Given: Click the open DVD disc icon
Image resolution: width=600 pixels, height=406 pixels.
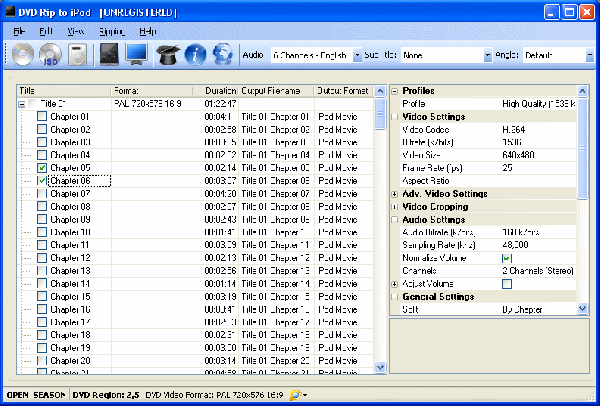Looking at the screenshot, I should tap(23, 54).
